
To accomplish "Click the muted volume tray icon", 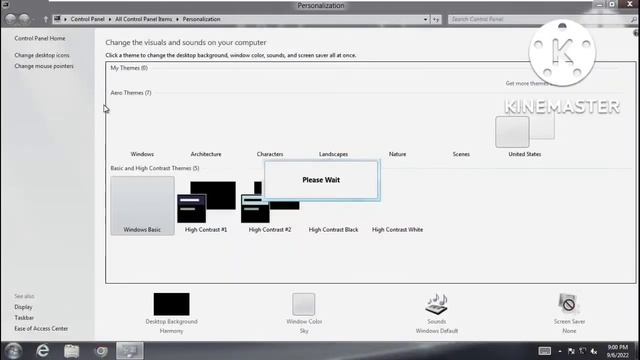I will click(594, 351).
